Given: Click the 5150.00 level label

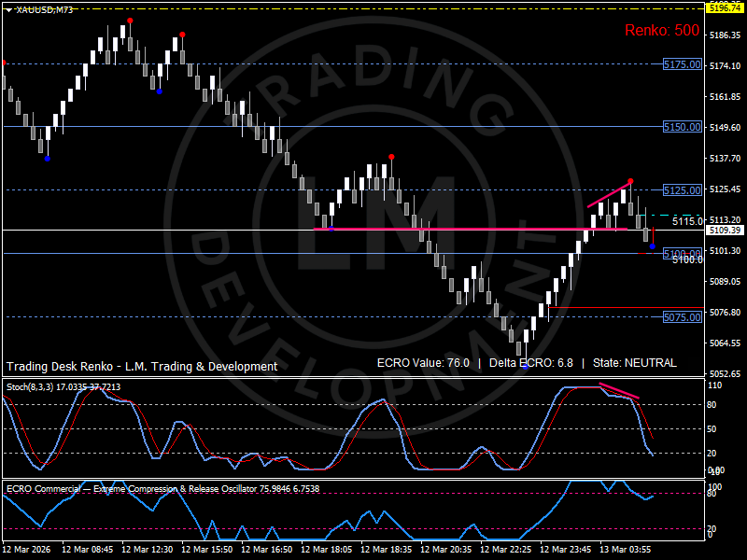Looking at the screenshot, I should (x=683, y=127).
